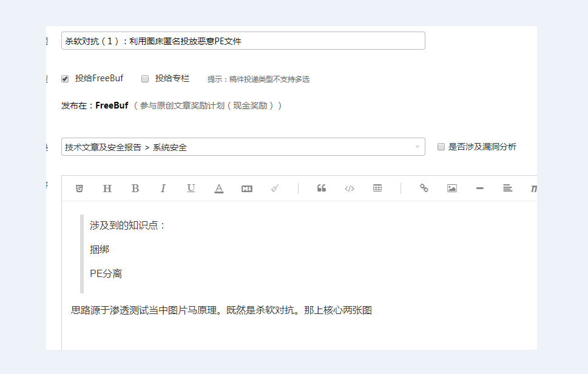Uncheck the 投给FreeBuf checkbox
The width and height of the screenshot is (588, 374).
pos(64,78)
